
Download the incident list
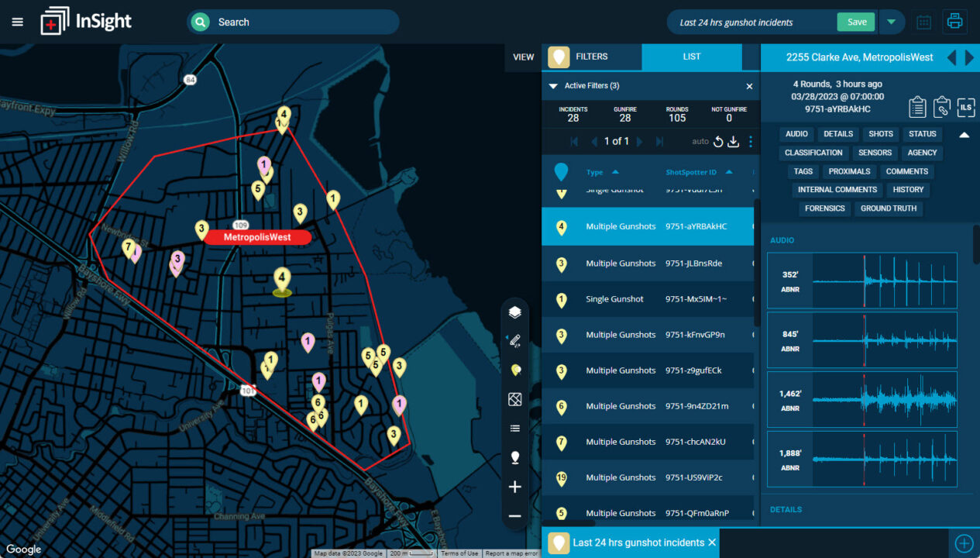click(734, 142)
